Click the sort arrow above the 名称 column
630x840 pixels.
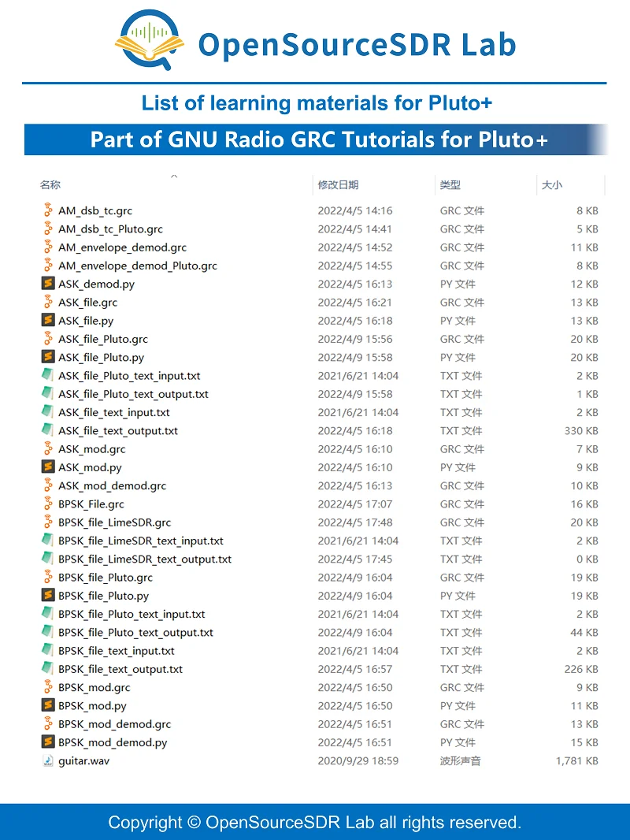tap(175, 177)
